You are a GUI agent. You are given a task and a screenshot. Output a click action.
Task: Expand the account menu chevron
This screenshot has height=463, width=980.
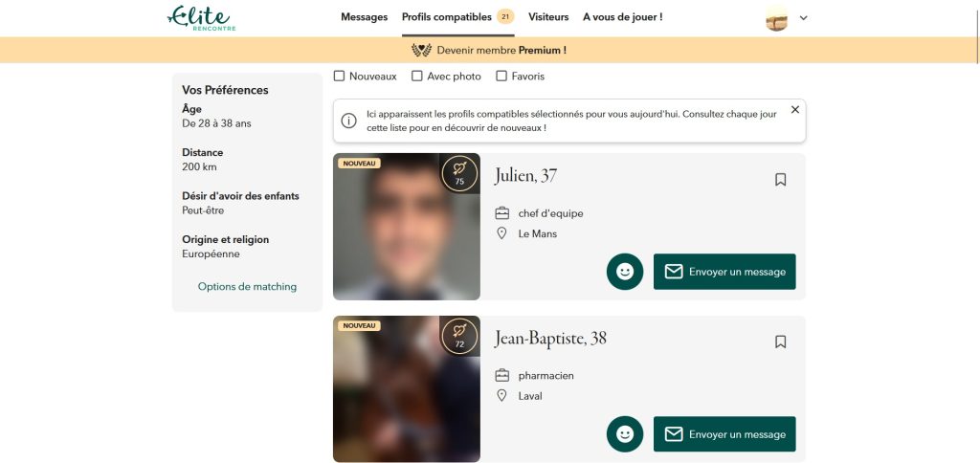tap(804, 17)
